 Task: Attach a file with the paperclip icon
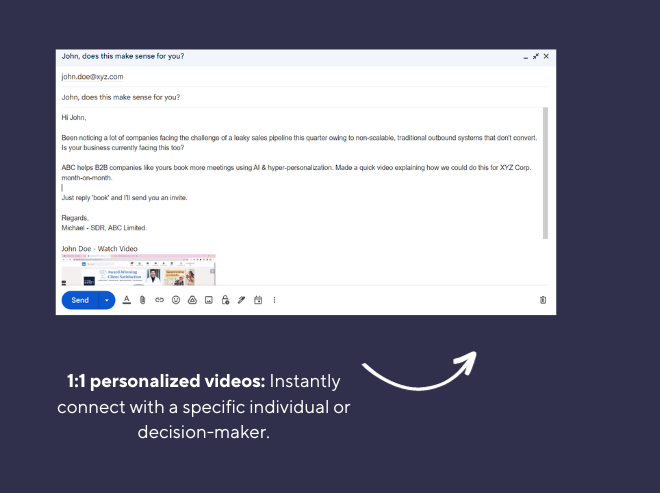pos(143,300)
